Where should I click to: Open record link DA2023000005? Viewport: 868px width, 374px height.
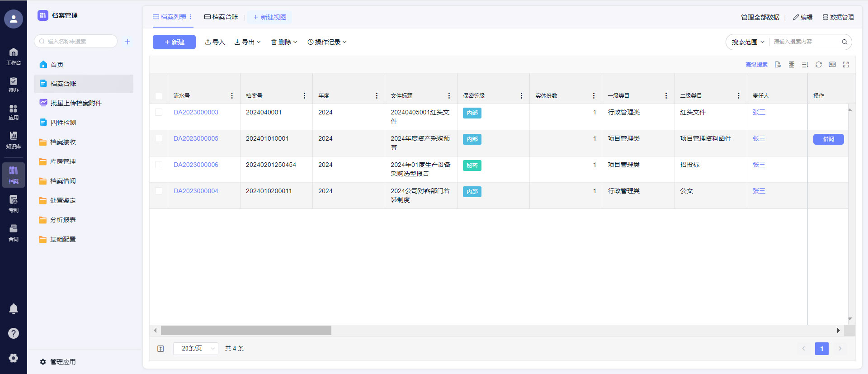coord(196,138)
